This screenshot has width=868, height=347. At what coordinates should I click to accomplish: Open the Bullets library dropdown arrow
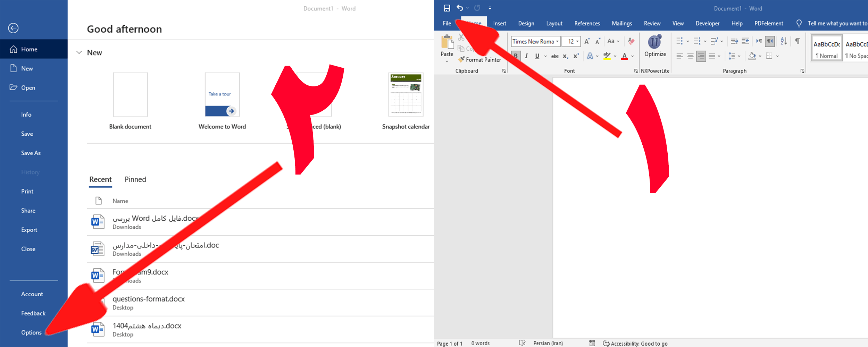687,42
